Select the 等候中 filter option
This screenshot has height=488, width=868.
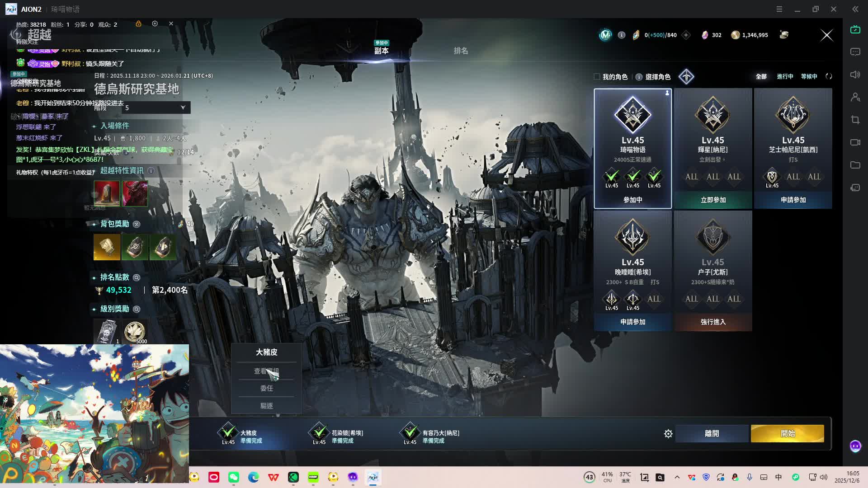pyautogui.click(x=809, y=76)
